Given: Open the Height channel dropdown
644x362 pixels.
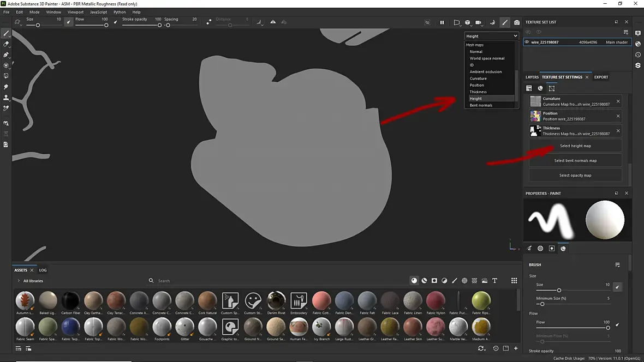Looking at the screenshot, I should pyautogui.click(x=492, y=36).
